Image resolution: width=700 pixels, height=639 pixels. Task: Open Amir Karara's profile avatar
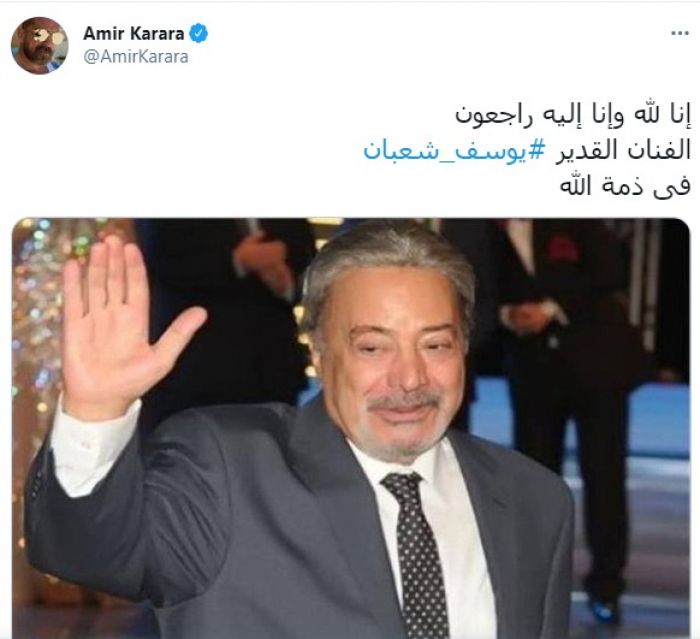coord(39,45)
